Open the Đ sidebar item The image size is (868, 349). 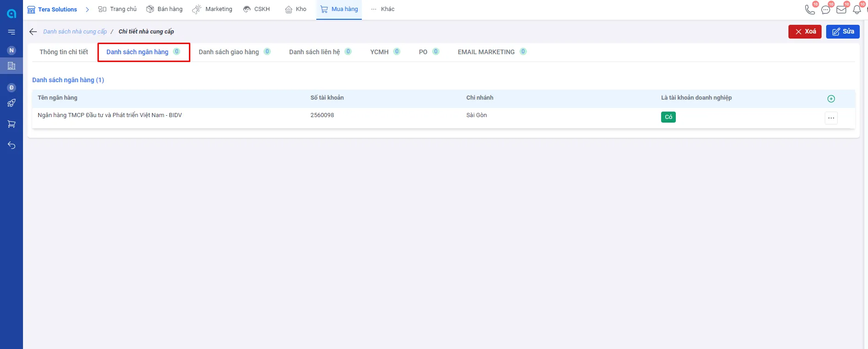pos(11,88)
